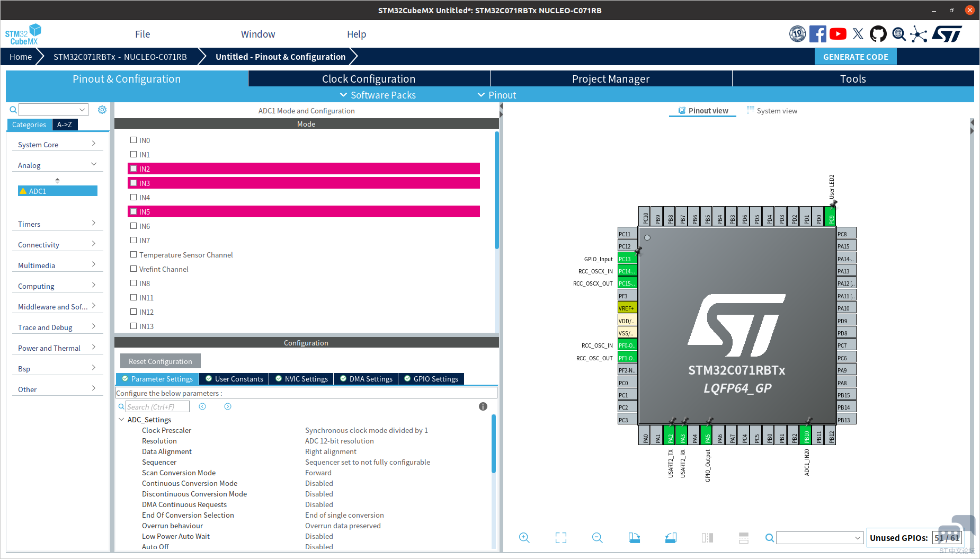Open the Pinout dropdown menu
This screenshot has width=980, height=559.
(497, 95)
